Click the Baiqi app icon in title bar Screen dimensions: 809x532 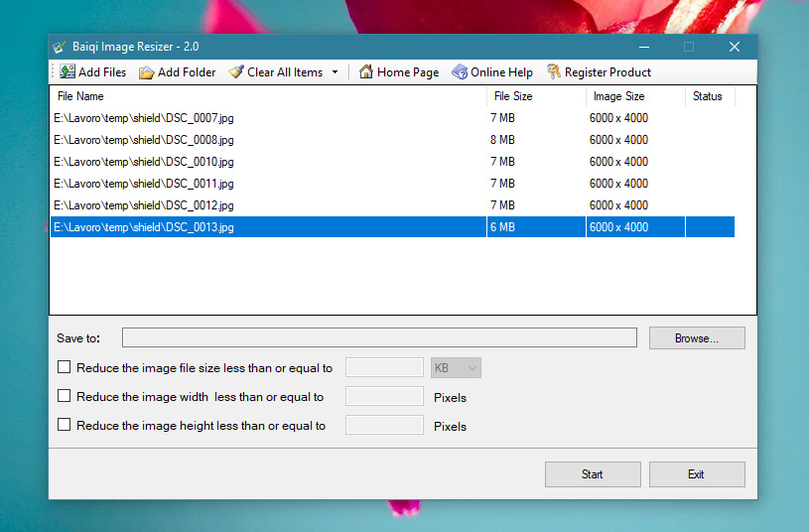coord(60,47)
